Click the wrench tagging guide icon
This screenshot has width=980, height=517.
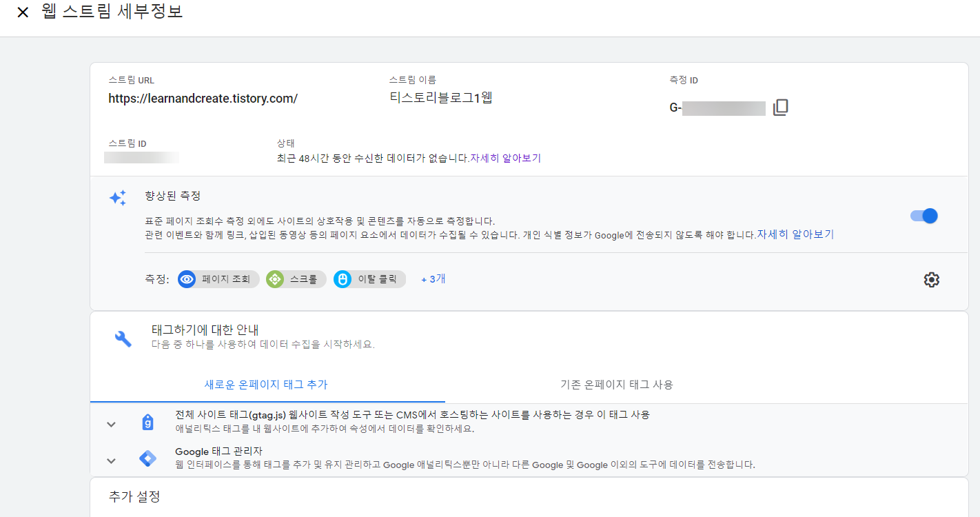(123, 338)
